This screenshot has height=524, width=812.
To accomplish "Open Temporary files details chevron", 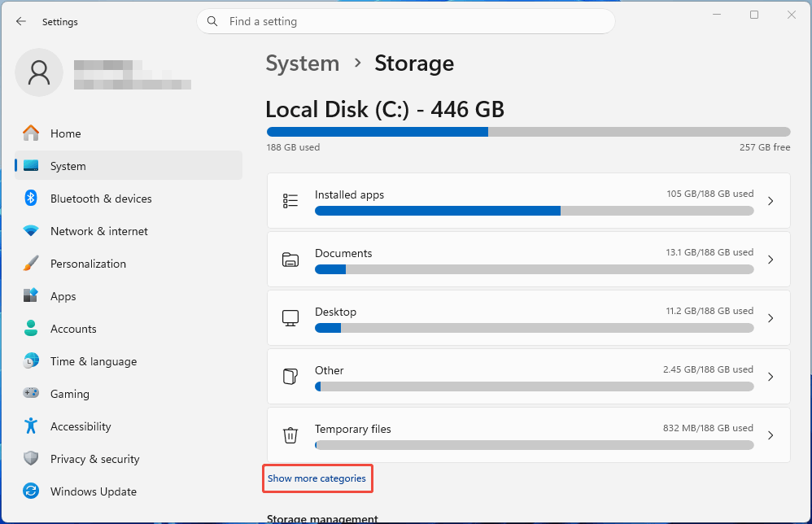I will 771,435.
